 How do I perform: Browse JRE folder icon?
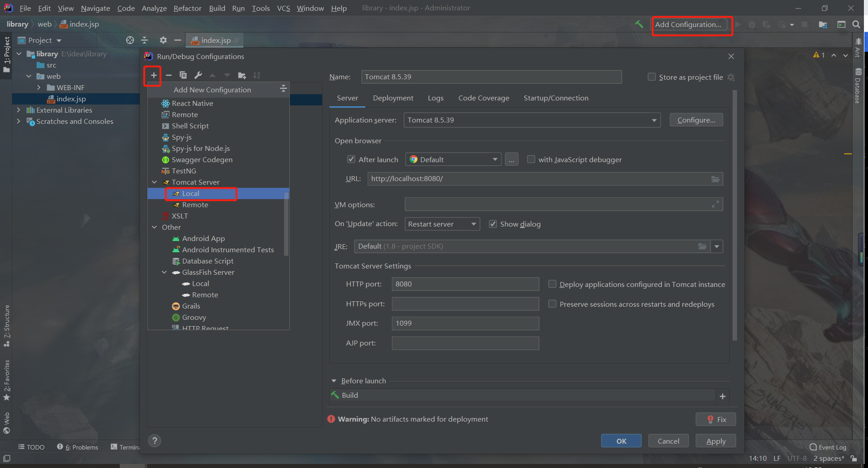click(702, 246)
